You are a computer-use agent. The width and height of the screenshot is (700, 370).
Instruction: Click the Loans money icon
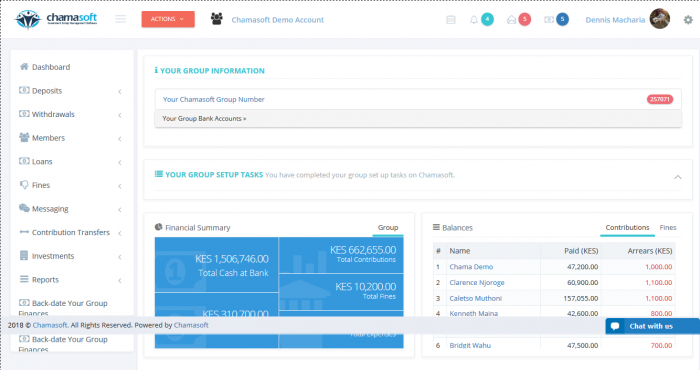click(24, 161)
